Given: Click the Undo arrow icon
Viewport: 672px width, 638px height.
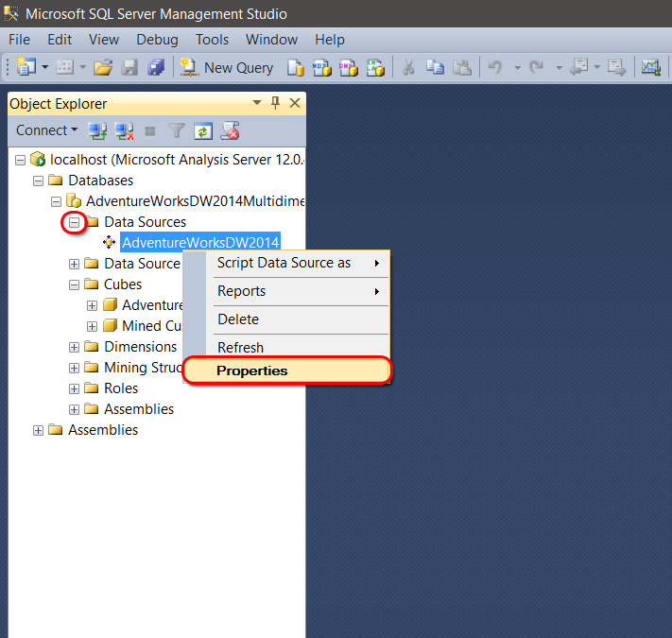Looking at the screenshot, I should tap(495, 67).
